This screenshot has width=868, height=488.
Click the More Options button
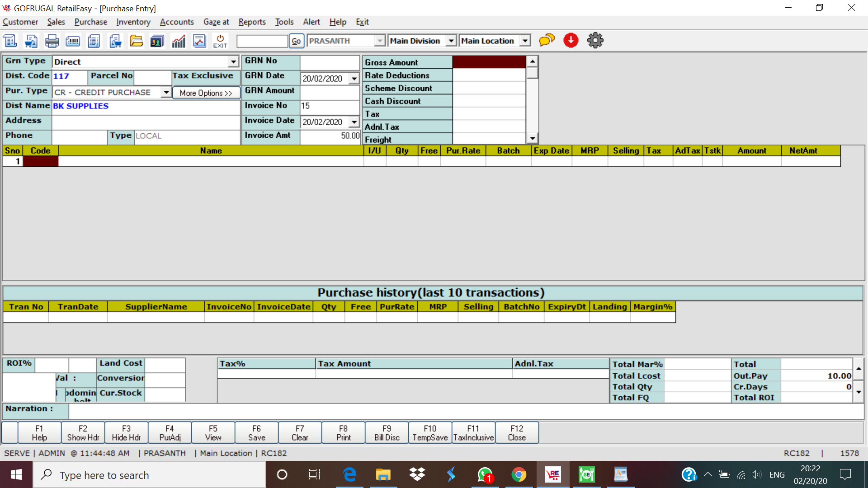pos(206,93)
